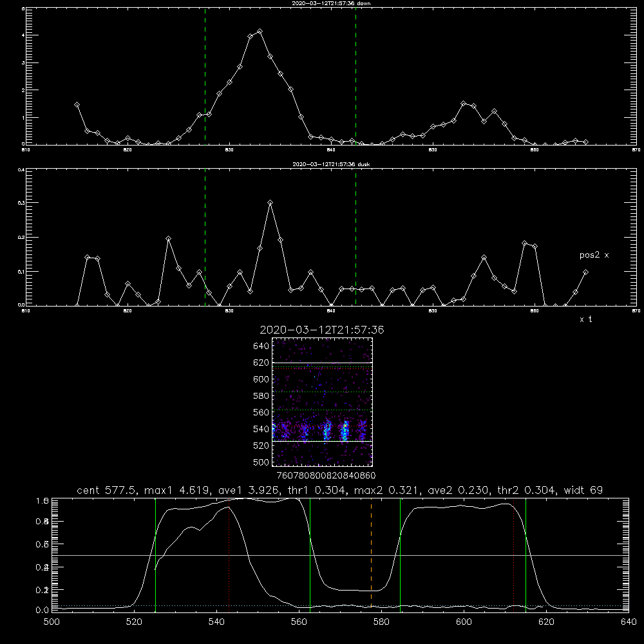Click the first diamond marker of the dawn curve

tap(77, 105)
